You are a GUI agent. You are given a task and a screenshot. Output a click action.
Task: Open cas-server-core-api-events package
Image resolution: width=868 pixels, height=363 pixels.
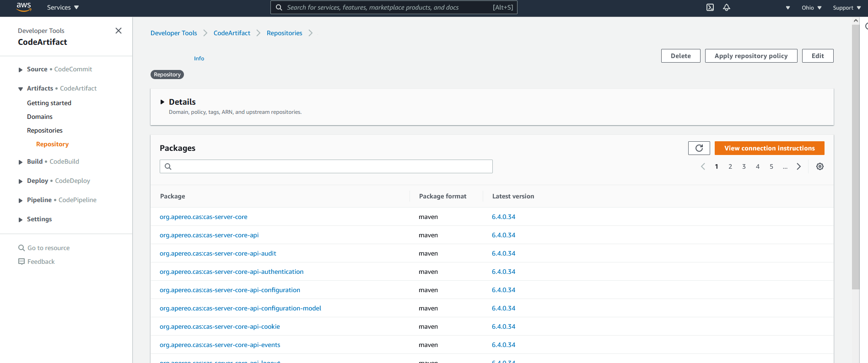[220, 345]
